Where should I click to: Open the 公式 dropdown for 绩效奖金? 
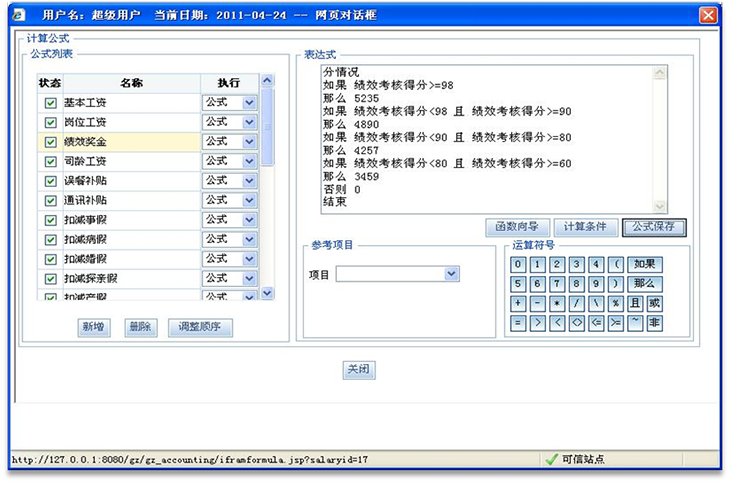click(230, 142)
